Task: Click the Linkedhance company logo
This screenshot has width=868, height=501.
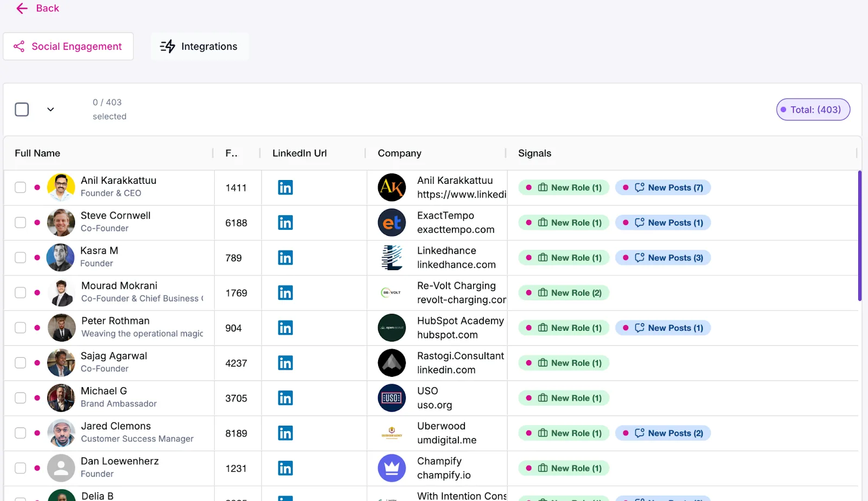Action: click(392, 258)
